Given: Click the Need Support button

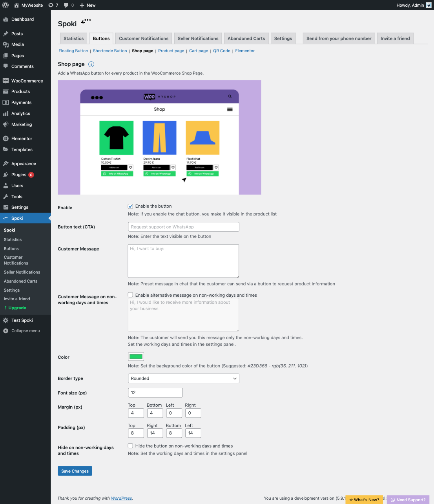Looking at the screenshot, I should (x=408, y=500).
